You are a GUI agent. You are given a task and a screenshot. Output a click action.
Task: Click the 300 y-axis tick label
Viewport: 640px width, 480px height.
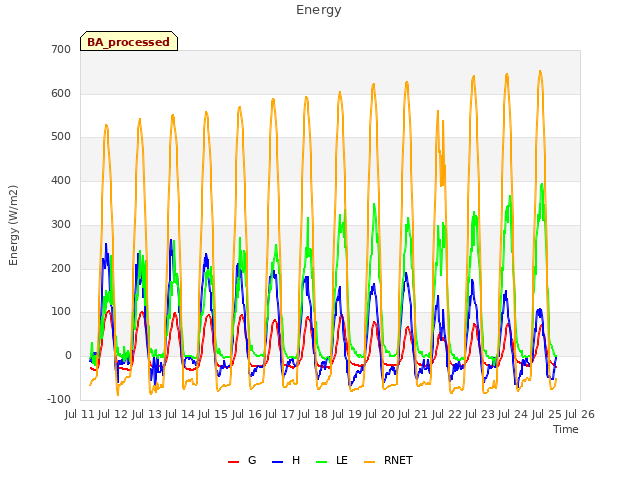pos(61,224)
